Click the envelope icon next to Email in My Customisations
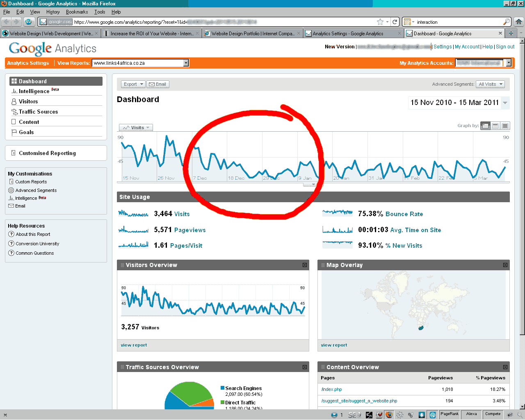Image resolution: width=525 pixels, height=420 pixels. click(11, 206)
